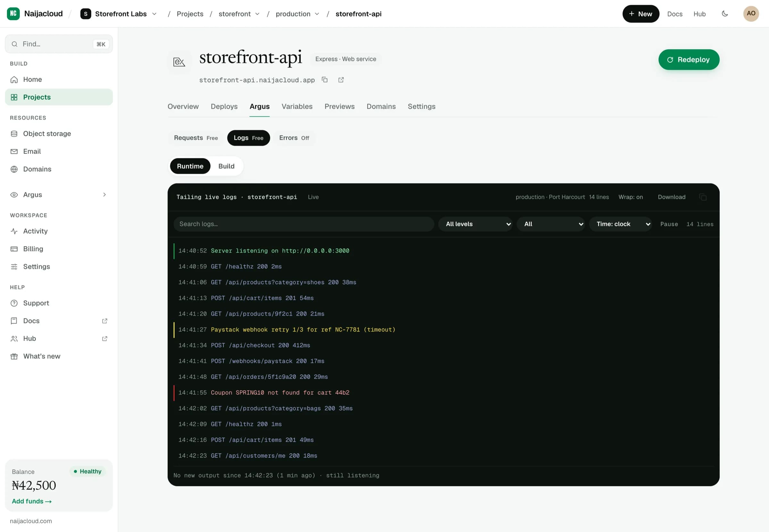Open Time: clock format dropdown

point(621,224)
